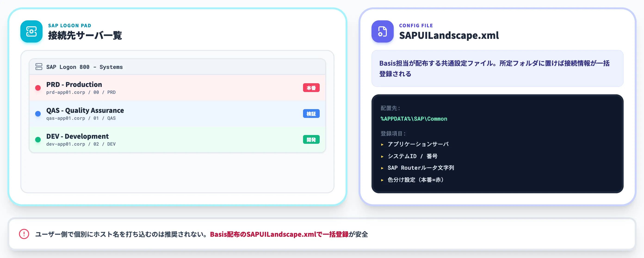This screenshot has height=258, width=644.
Task: Click the SAP Logon 800 - Systems header
Action: 177,67
